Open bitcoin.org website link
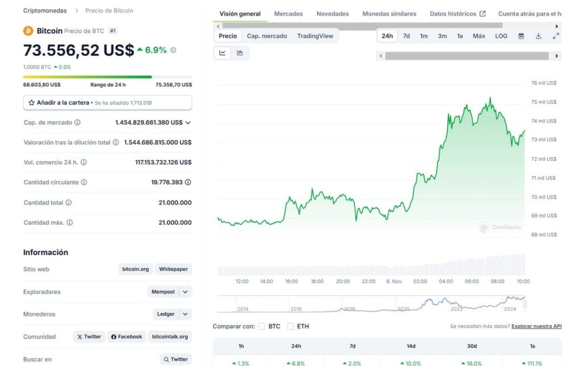This screenshot has width=588, height=366. click(136, 269)
